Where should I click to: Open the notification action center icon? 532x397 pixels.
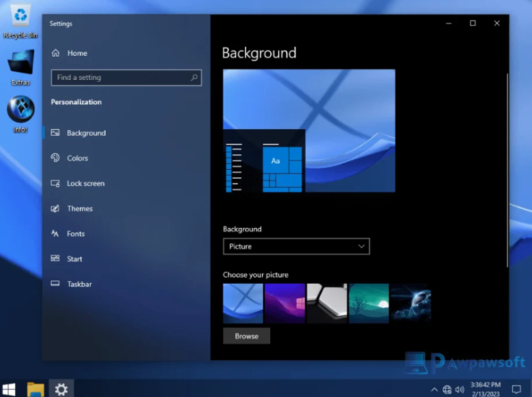[516, 389]
